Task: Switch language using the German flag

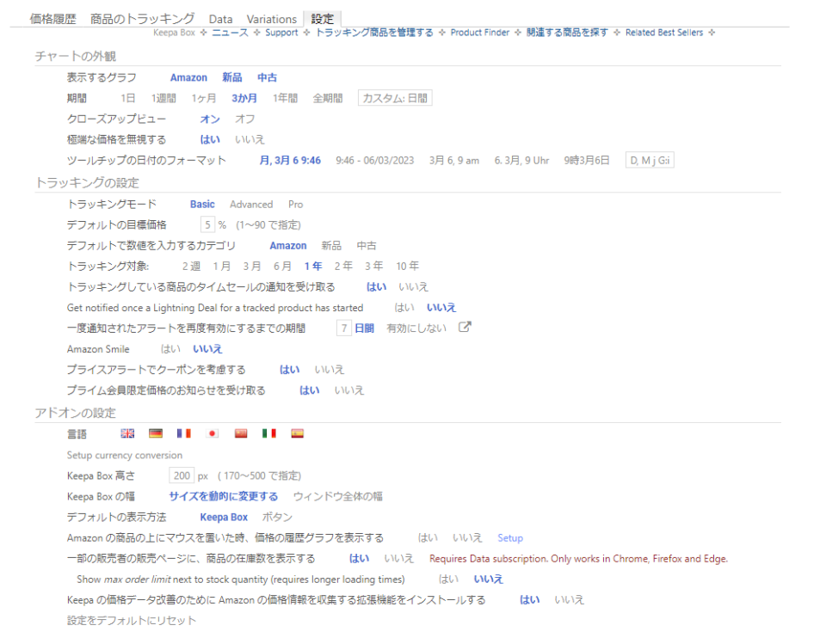Action: [x=156, y=433]
